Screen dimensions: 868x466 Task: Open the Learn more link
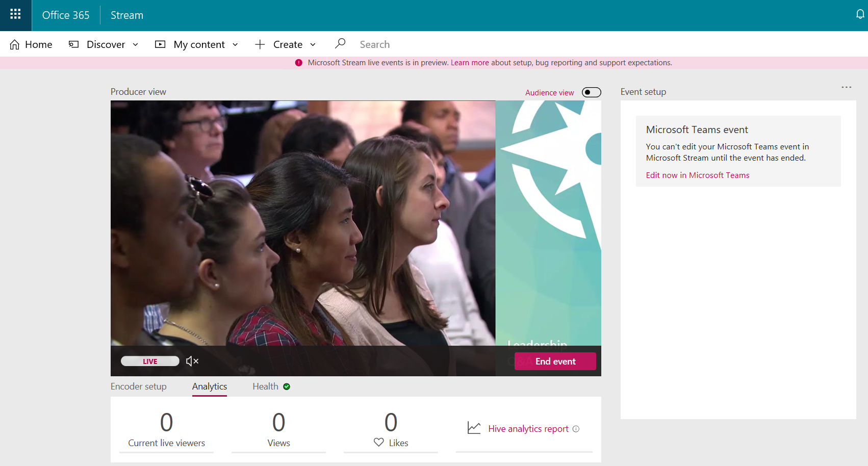(470, 62)
